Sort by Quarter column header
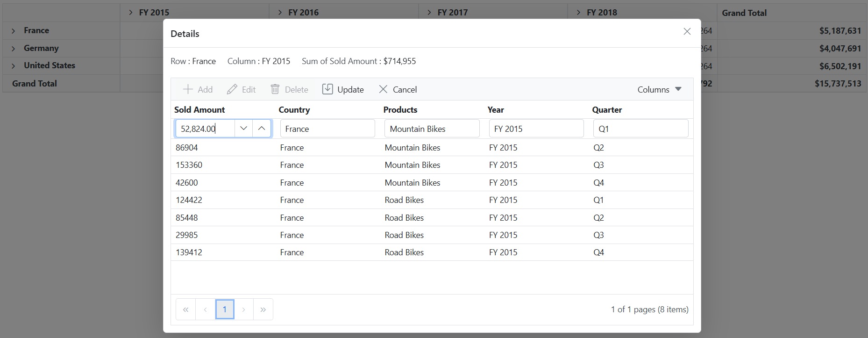This screenshot has height=338, width=868. (607, 110)
